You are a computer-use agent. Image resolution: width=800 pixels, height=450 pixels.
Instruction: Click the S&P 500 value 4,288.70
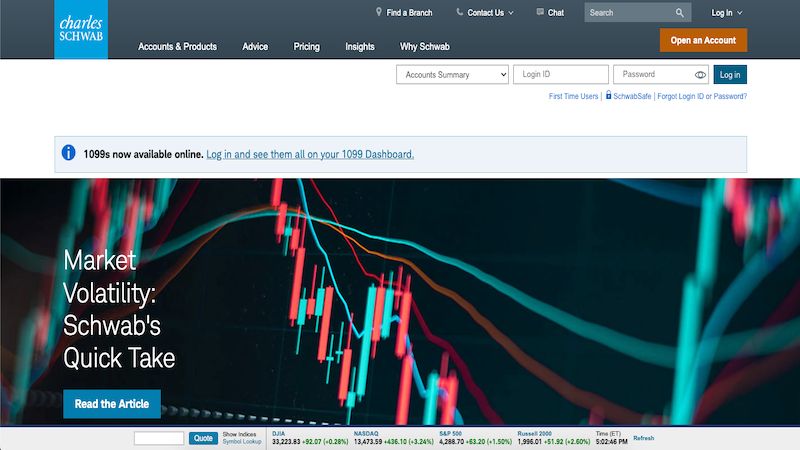click(452, 441)
